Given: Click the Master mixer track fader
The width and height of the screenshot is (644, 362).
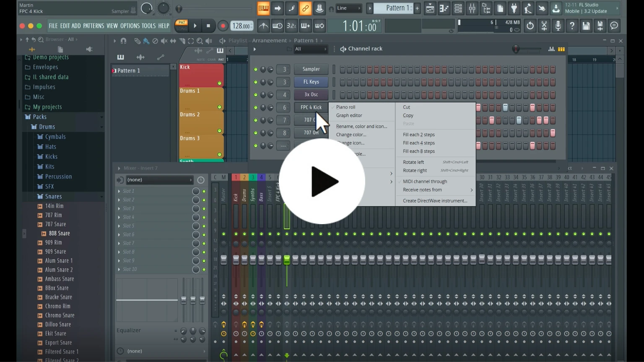Looking at the screenshot, I should [x=223, y=260].
